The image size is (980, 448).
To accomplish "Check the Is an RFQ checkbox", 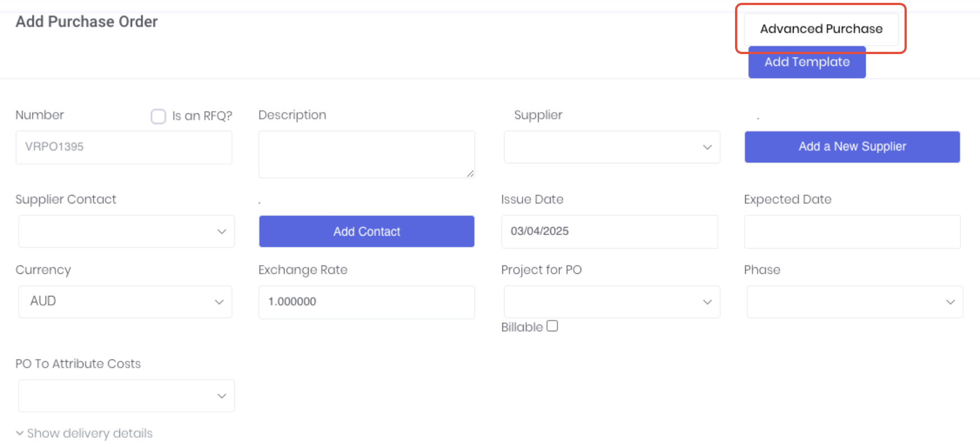I will [158, 116].
